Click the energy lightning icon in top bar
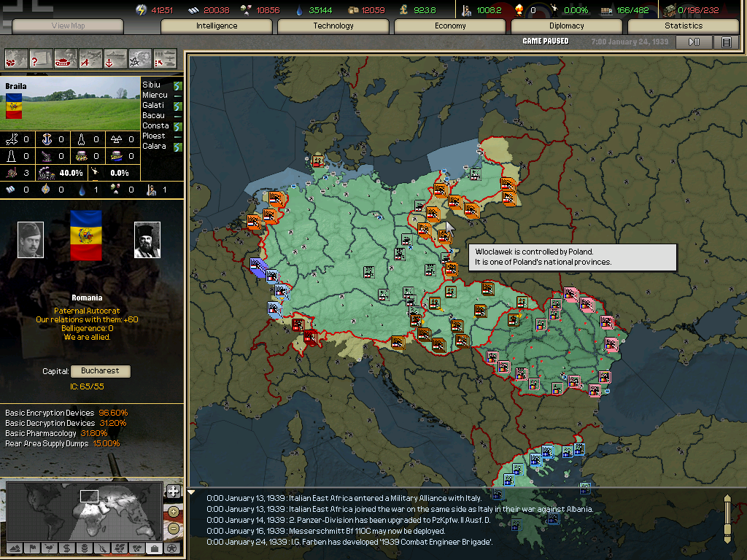 click(141, 10)
